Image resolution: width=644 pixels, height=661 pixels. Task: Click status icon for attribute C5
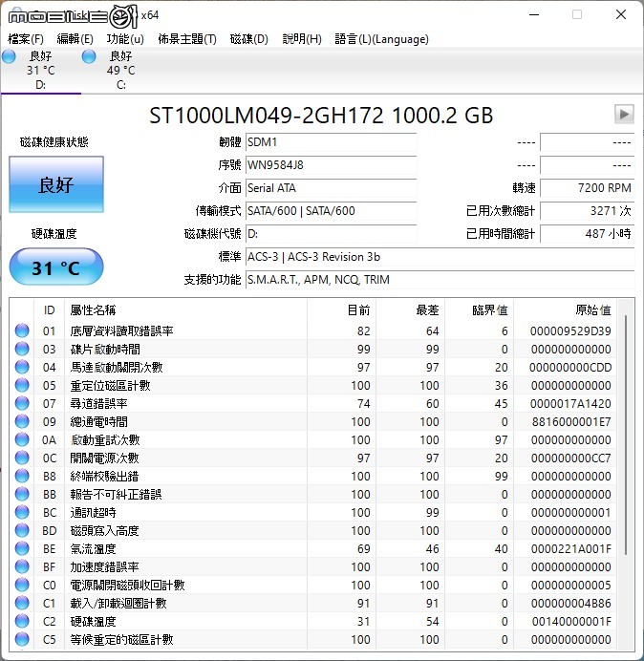[22, 639]
